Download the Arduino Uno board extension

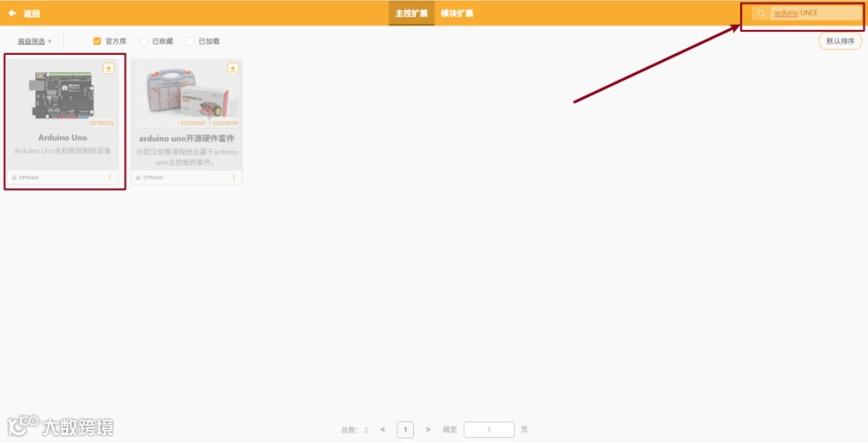click(x=109, y=68)
